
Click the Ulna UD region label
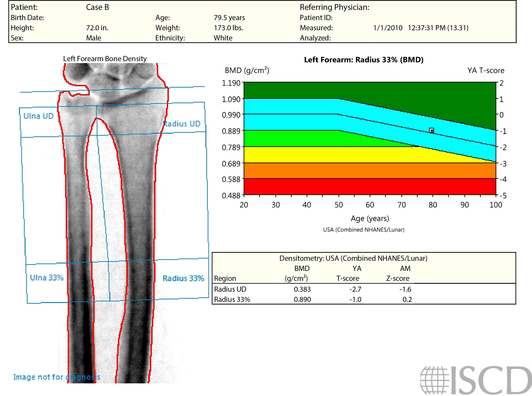click(x=38, y=116)
